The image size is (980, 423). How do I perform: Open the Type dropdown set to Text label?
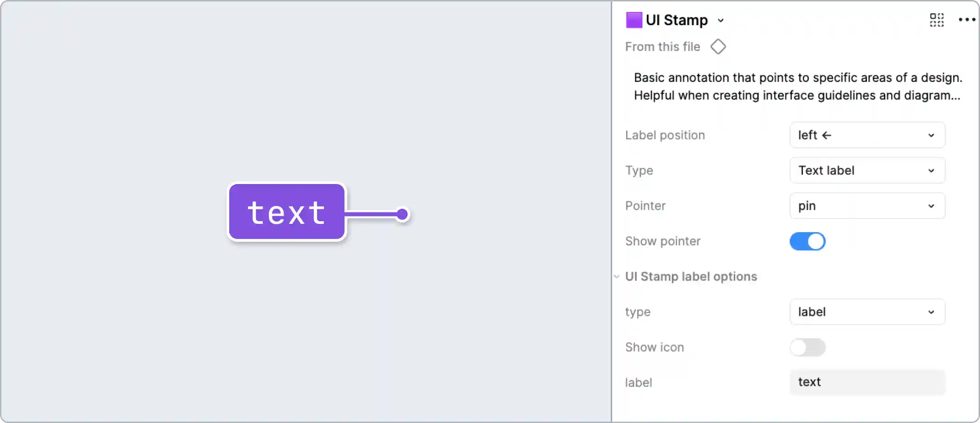tap(867, 170)
